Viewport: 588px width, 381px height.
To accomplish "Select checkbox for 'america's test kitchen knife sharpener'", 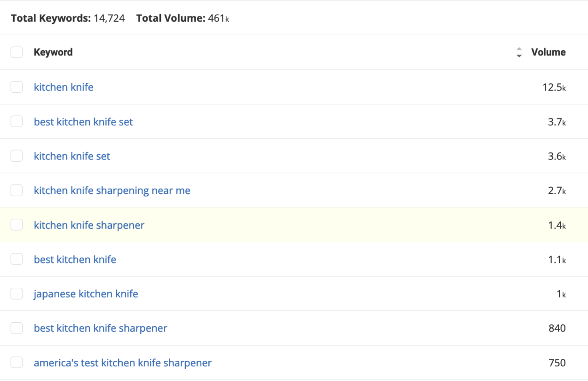I will [16, 363].
